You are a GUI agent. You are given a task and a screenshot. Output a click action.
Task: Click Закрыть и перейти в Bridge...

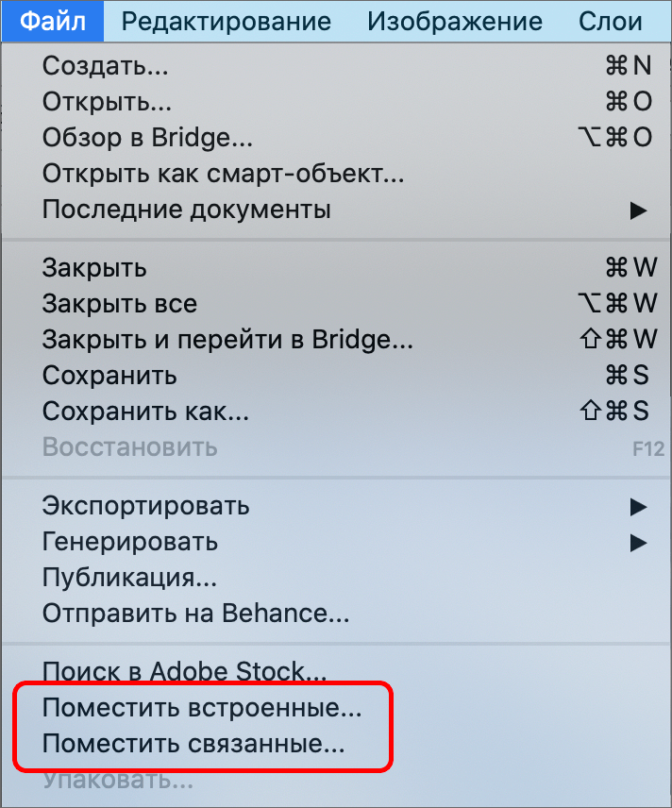(x=227, y=340)
